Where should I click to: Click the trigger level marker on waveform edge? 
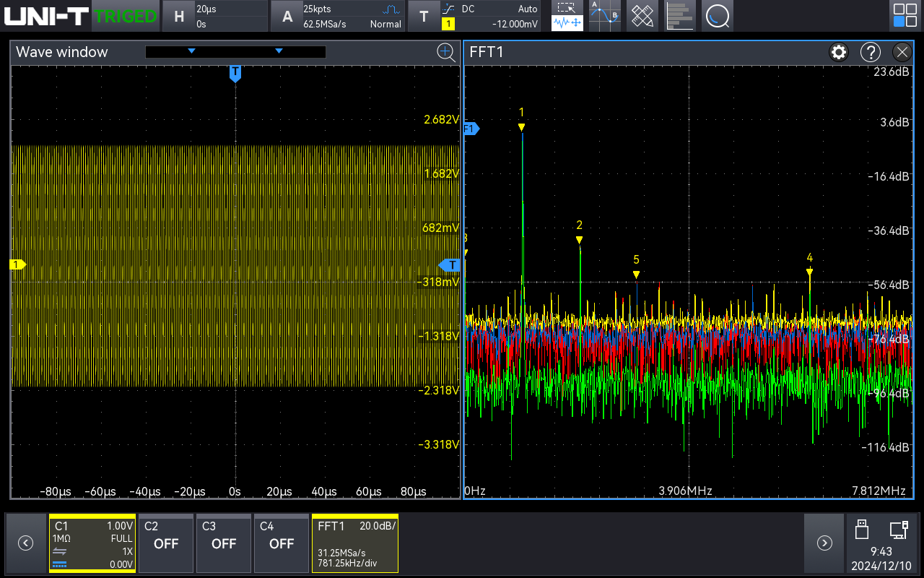(x=450, y=265)
